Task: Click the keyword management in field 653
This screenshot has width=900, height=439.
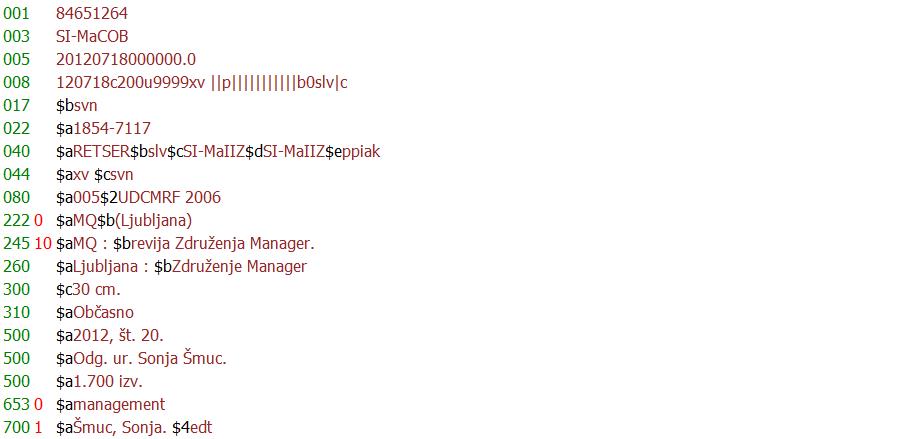Action: point(119,405)
